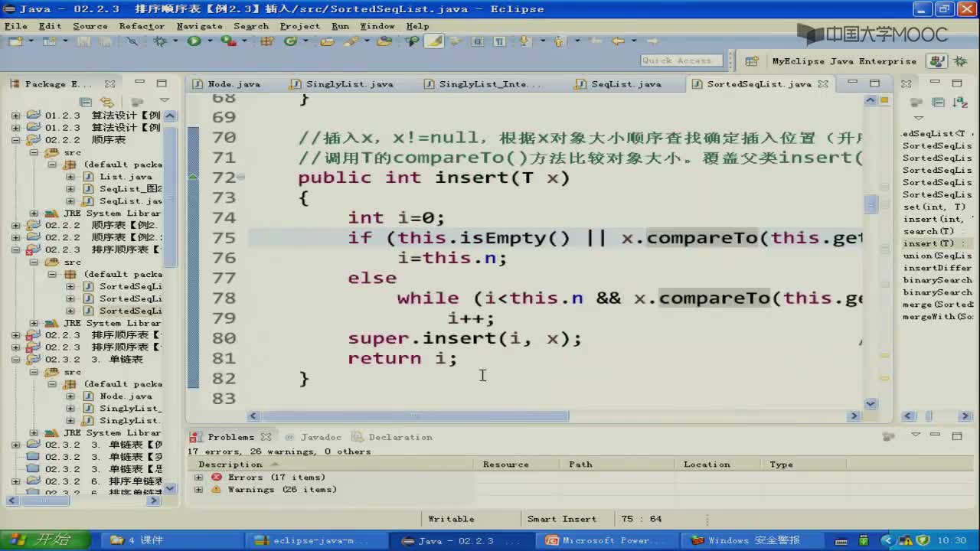The height and width of the screenshot is (551, 980).
Task: Click the New Java Class green C icon
Action: (x=290, y=41)
